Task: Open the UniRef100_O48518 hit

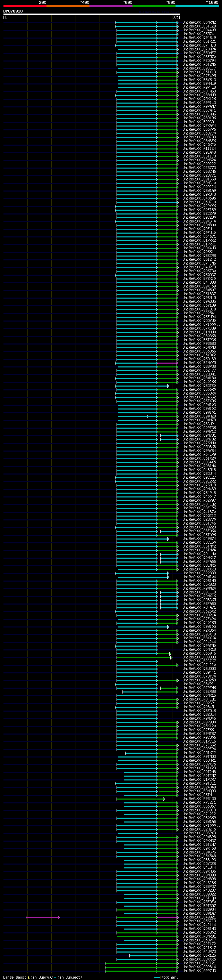Action: [x=199, y=470]
